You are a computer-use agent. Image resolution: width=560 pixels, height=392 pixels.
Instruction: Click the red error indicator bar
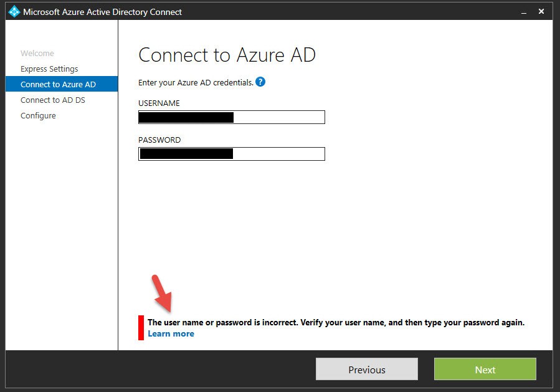coord(141,328)
